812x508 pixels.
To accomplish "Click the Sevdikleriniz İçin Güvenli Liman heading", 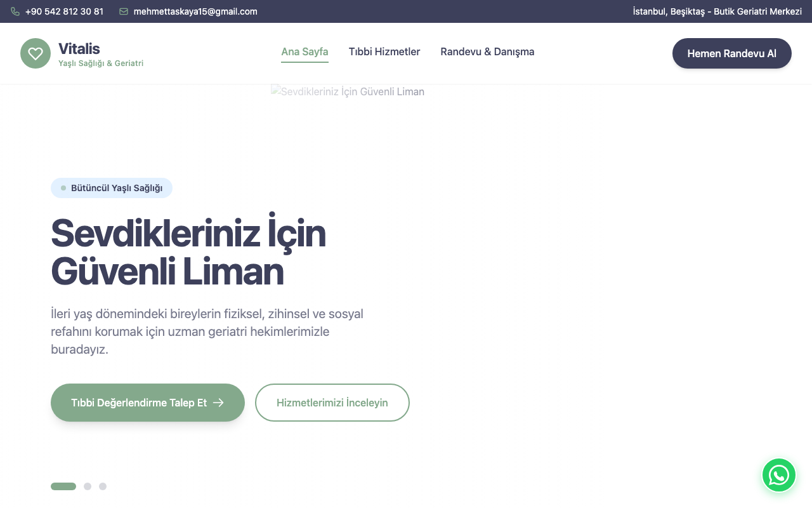I will click(188, 252).
